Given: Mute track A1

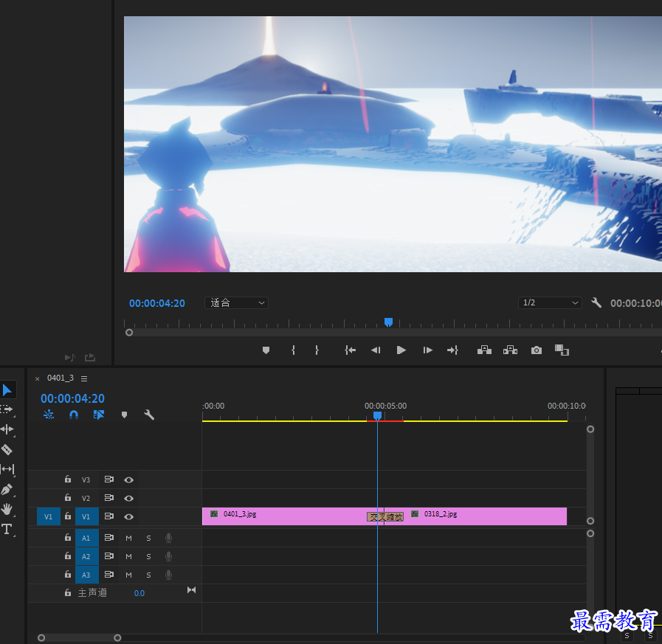Looking at the screenshot, I should (128, 538).
